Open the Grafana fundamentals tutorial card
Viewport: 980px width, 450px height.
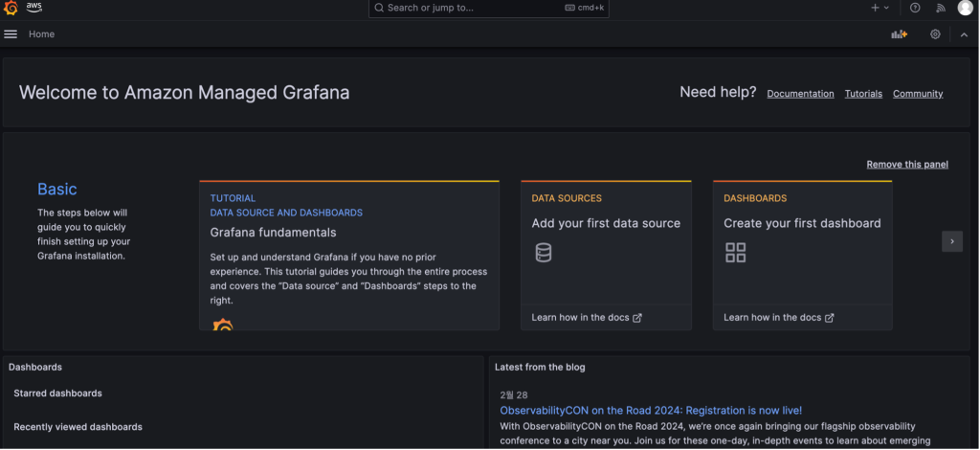(x=349, y=255)
